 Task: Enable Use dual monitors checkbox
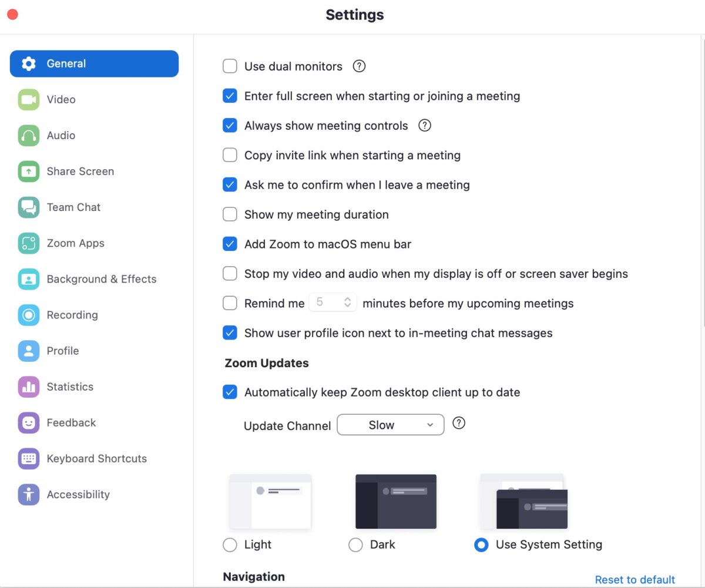click(230, 66)
